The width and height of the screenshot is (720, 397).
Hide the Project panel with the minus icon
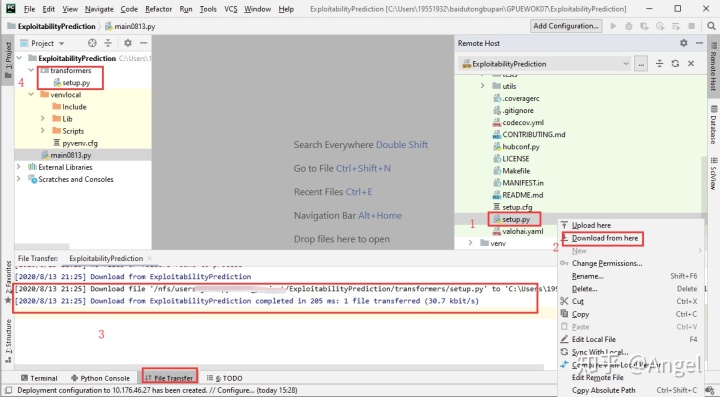pyautogui.click(x=143, y=43)
